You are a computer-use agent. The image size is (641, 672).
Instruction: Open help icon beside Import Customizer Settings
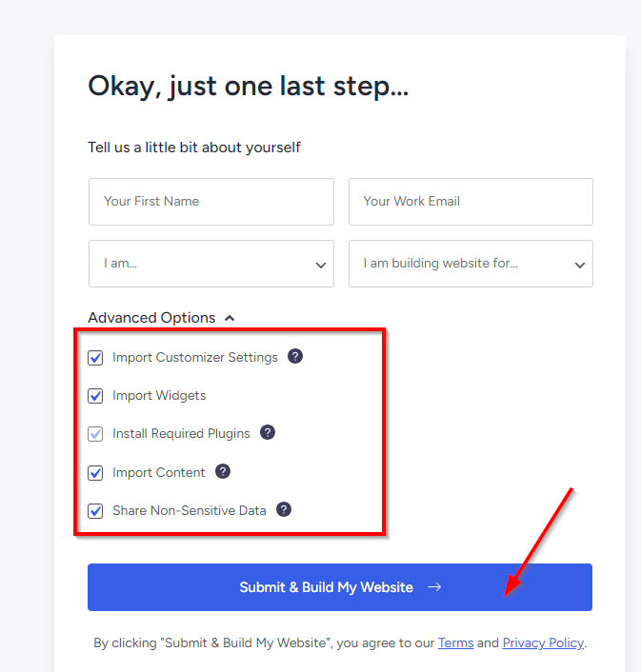pyautogui.click(x=295, y=356)
